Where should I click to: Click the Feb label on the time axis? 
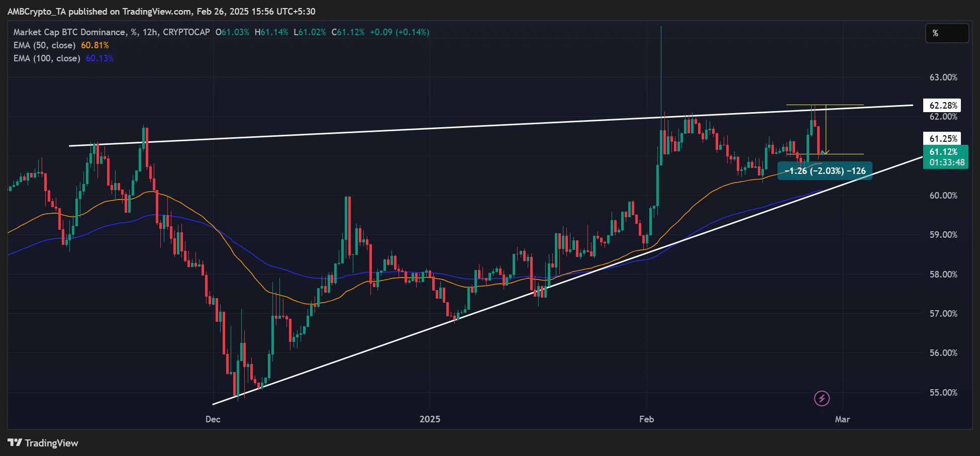646,419
